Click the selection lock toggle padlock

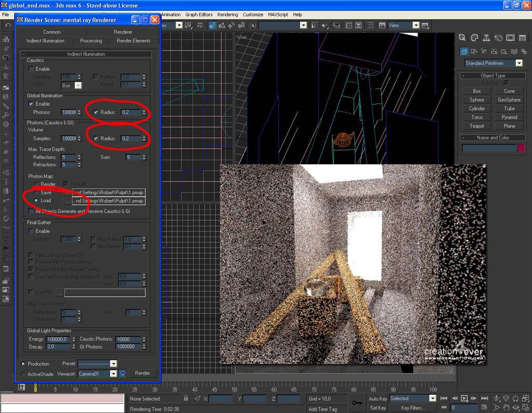click(x=186, y=398)
